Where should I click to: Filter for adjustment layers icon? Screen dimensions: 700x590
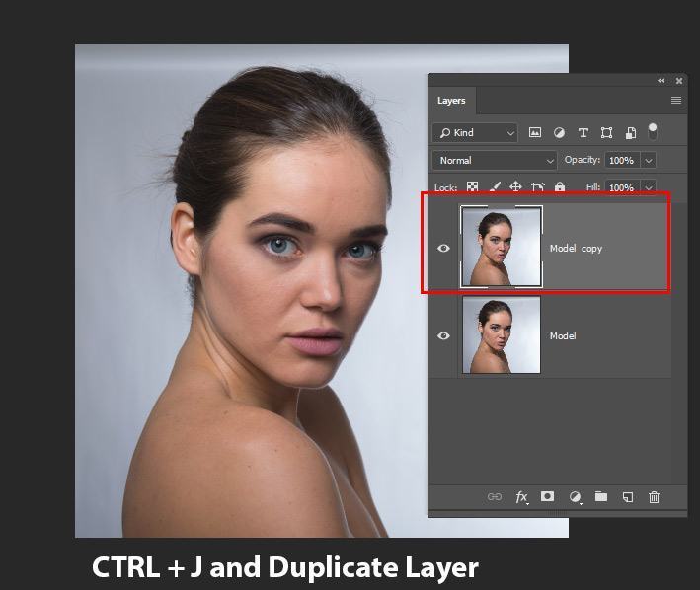(x=559, y=132)
